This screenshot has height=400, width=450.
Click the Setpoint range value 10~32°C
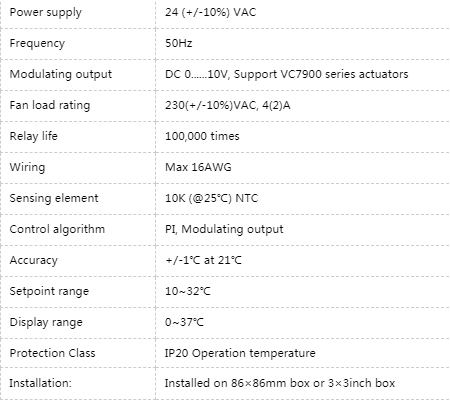[x=188, y=291]
